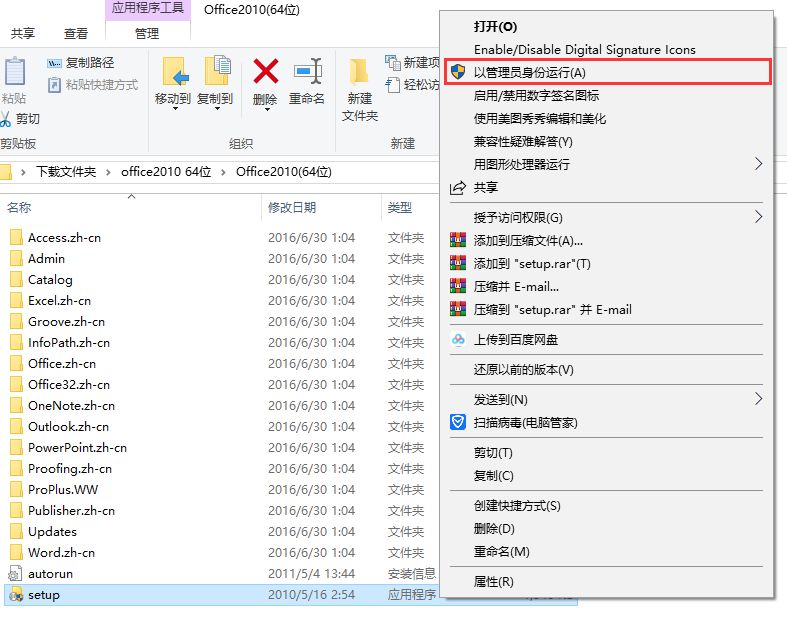Click the Access.zh-cn folder icon
787x623 pixels.
(16, 237)
